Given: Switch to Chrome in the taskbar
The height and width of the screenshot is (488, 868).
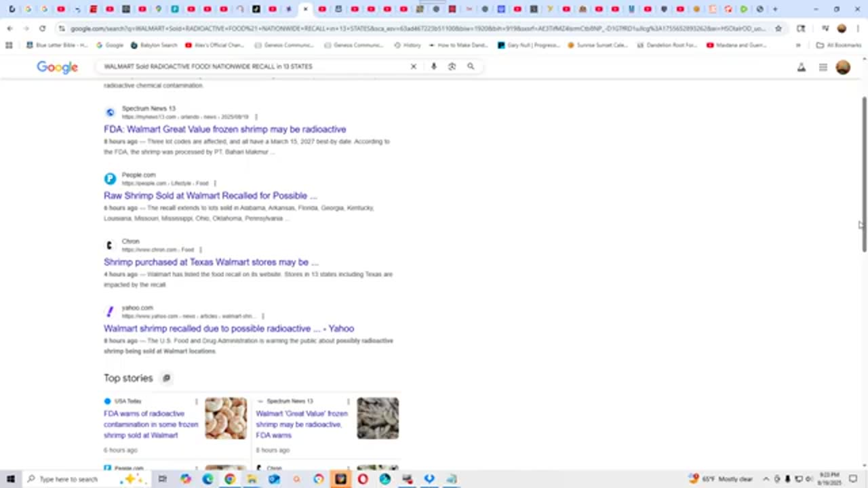Looking at the screenshot, I should 230,479.
